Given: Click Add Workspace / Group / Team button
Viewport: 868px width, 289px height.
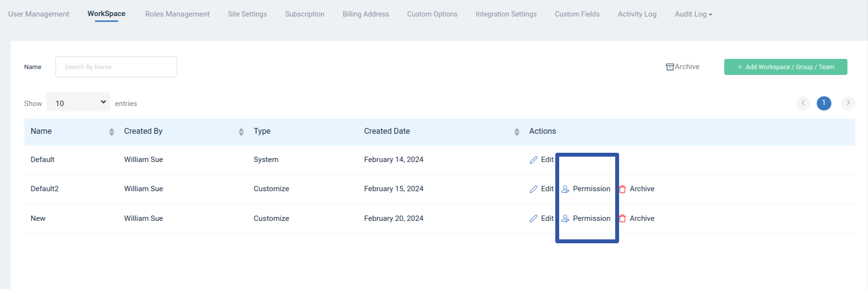Looking at the screenshot, I should coord(786,67).
